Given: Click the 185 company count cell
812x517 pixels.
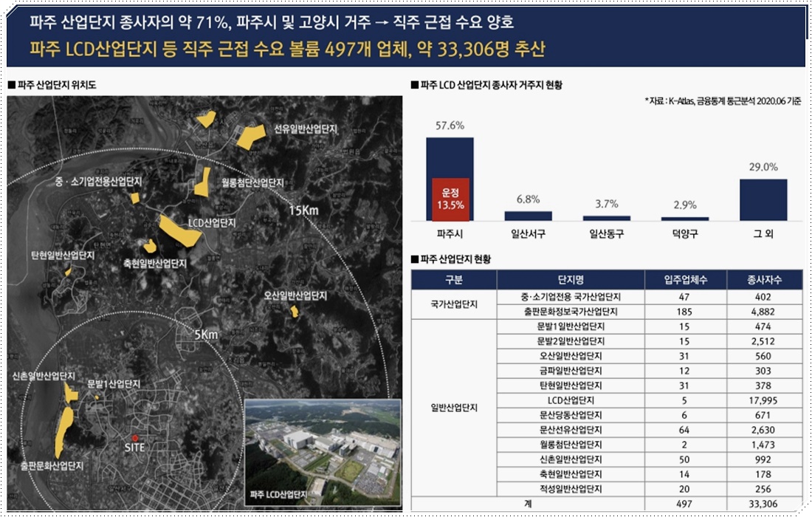Looking at the screenshot, I should [x=686, y=312].
